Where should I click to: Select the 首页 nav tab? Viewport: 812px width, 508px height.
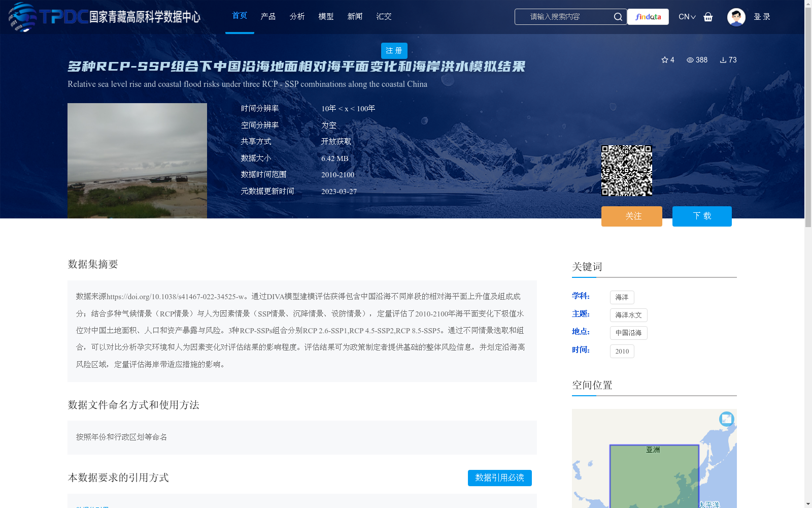pos(240,16)
